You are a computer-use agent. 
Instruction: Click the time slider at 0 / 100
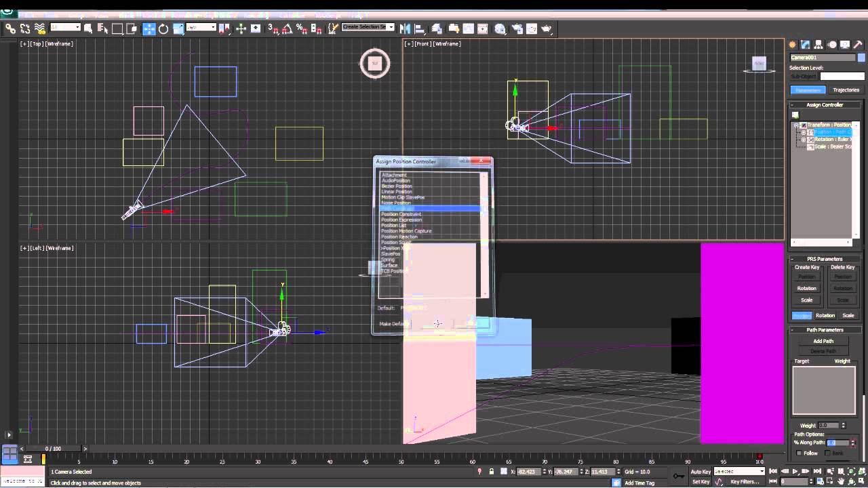pyautogui.click(x=53, y=449)
